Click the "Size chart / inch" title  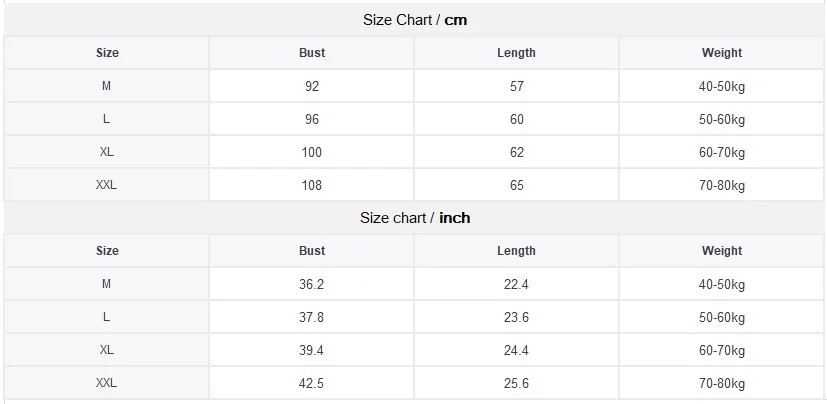tap(414, 218)
